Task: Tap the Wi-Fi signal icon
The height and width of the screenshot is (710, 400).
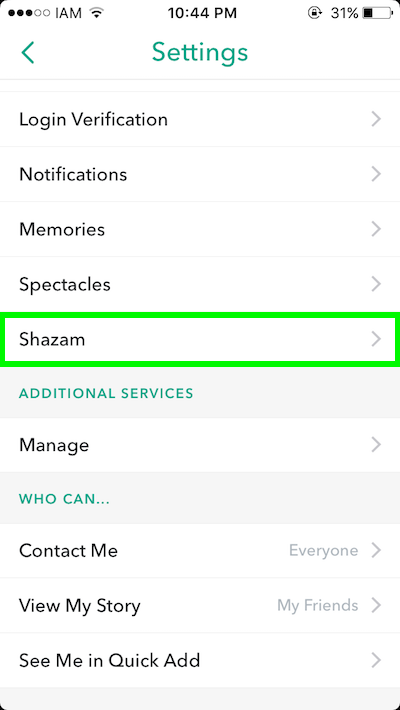Action: click(x=96, y=13)
